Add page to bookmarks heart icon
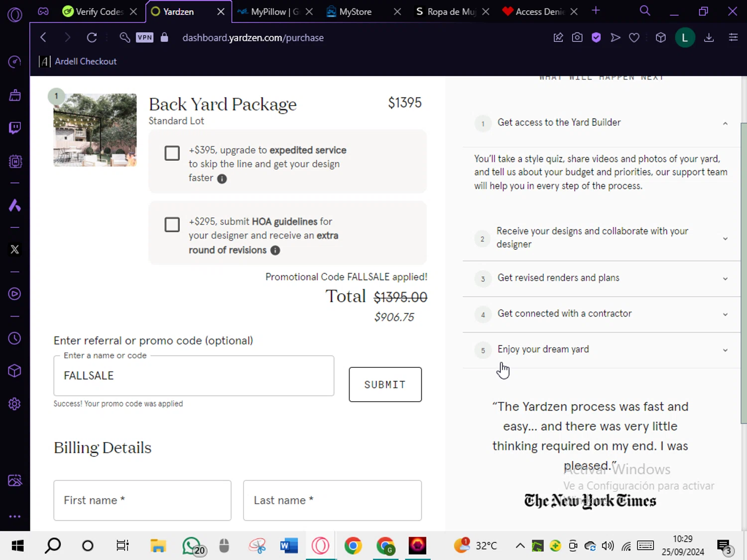747x560 pixels. point(634,37)
